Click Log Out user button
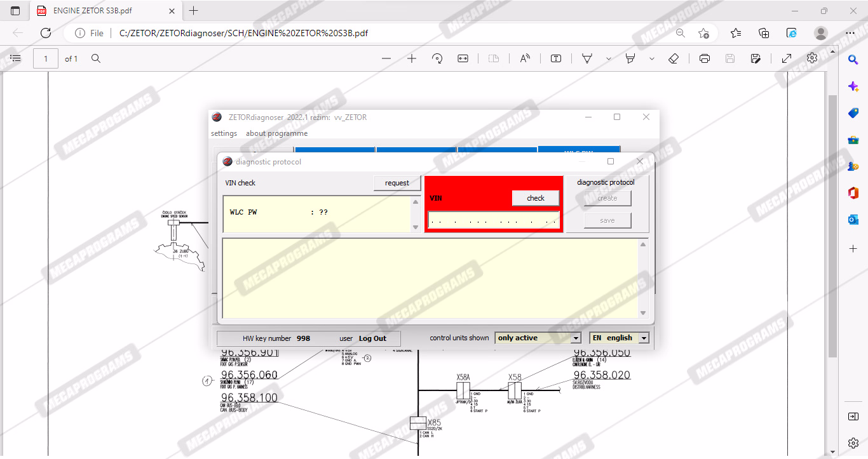 (372, 338)
